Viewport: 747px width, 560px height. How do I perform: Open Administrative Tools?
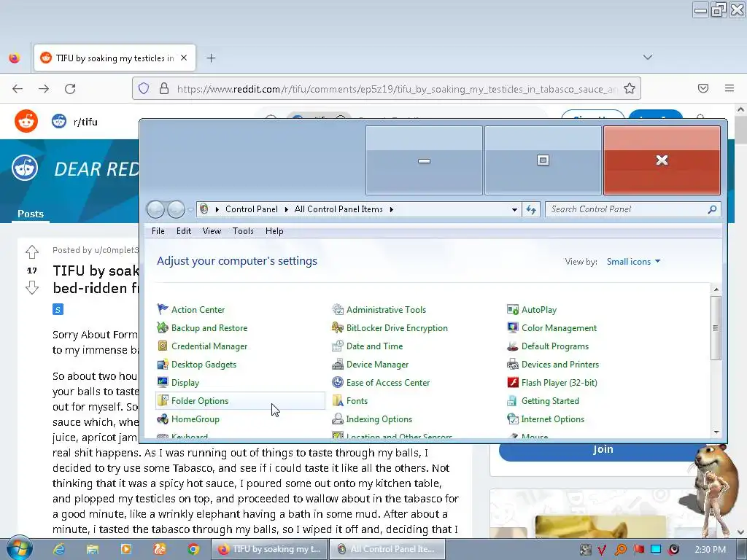pos(379,309)
